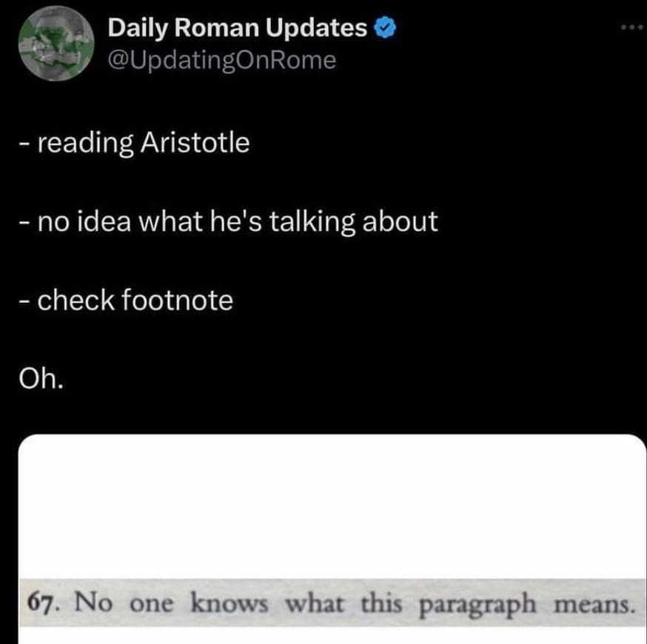The height and width of the screenshot is (644, 647).
Task: Open the Daily Roman Updates display name
Action: (x=238, y=27)
